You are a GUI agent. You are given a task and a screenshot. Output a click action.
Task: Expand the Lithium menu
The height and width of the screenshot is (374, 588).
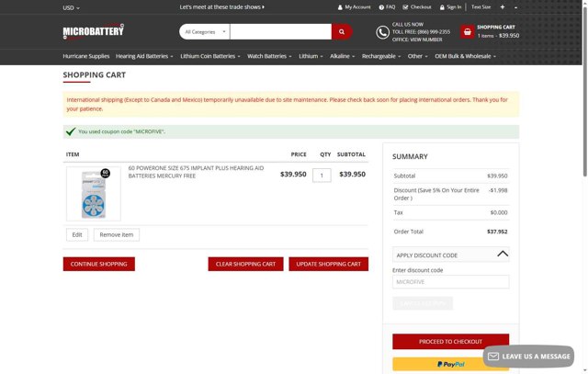coord(311,56)
